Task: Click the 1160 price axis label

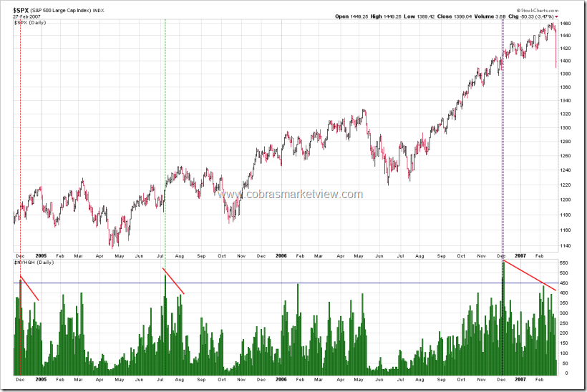Action: click(566, 230)
